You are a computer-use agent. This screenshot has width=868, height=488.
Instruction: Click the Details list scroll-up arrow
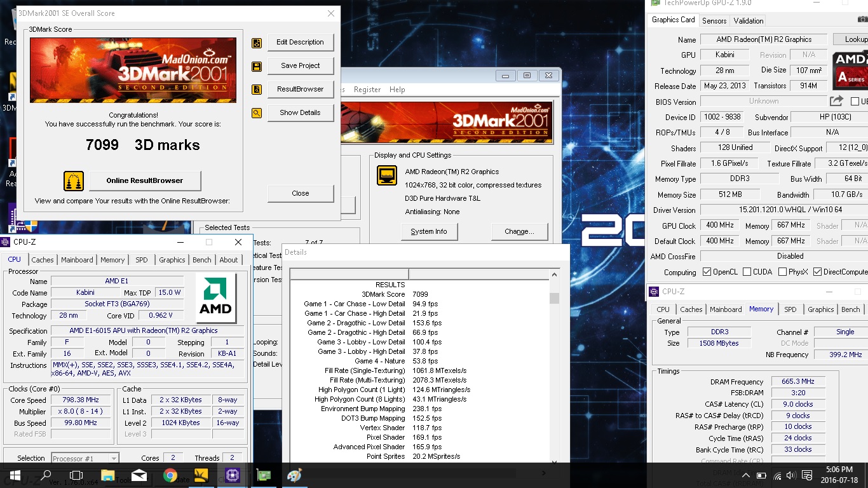point(555,274)
